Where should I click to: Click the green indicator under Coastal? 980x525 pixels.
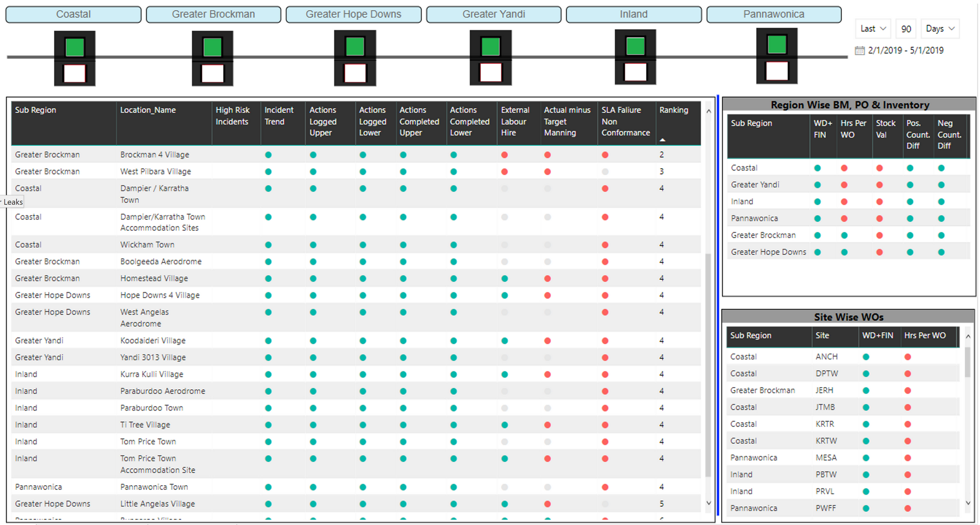(75, 47)
